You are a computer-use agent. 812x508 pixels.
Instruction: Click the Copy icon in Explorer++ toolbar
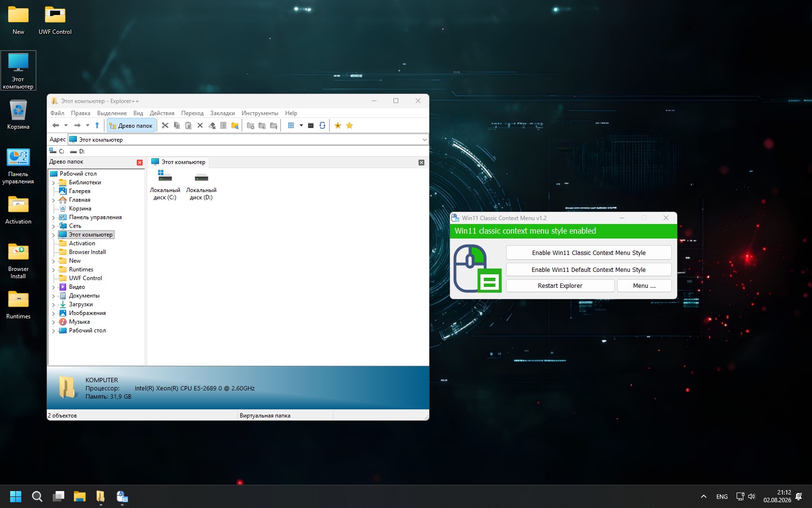[x=177, y=125]
